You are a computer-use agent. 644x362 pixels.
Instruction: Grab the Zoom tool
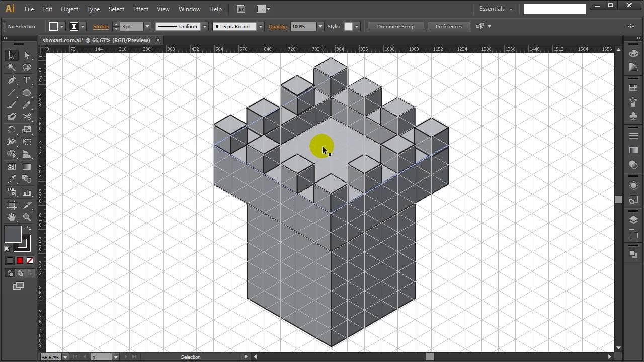coord(27,217)
